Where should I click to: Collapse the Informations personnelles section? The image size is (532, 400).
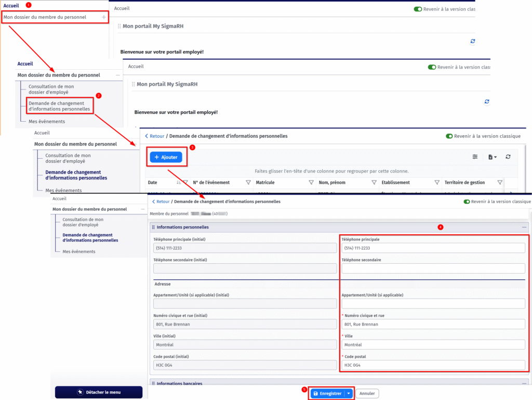[524, 227]
